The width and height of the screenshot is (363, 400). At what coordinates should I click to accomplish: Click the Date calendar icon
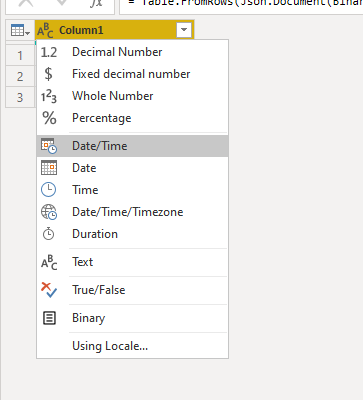49,168
